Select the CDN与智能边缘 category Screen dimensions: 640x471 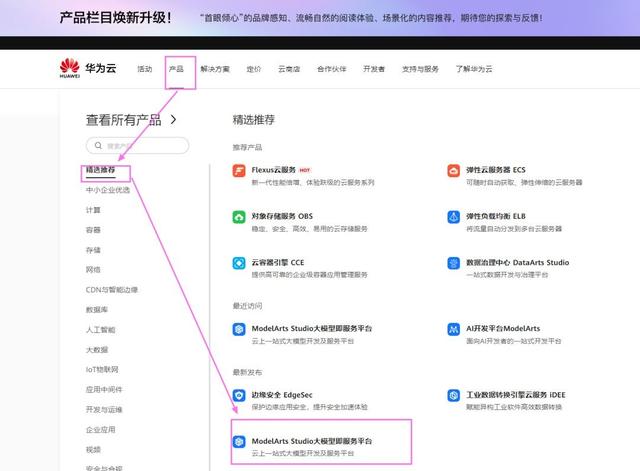coord(112,290)
